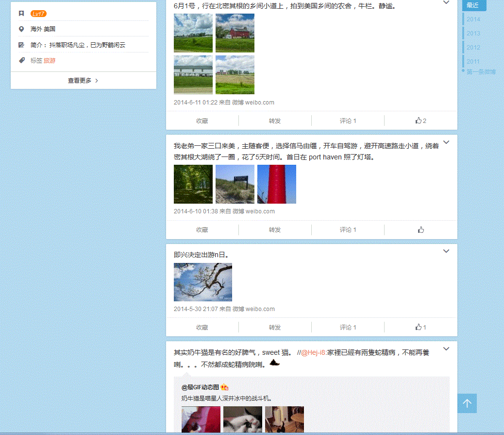Click the bio edit icon beside 简介

point(21,45)
